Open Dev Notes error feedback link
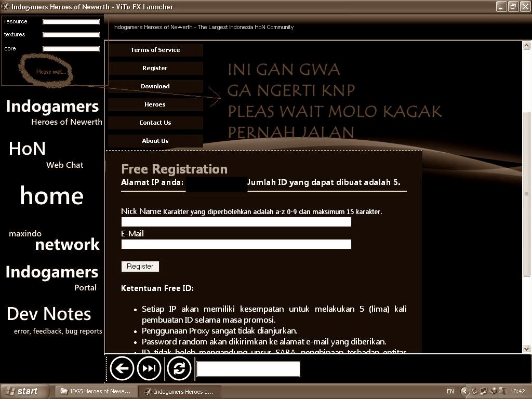 pos(54,320)
